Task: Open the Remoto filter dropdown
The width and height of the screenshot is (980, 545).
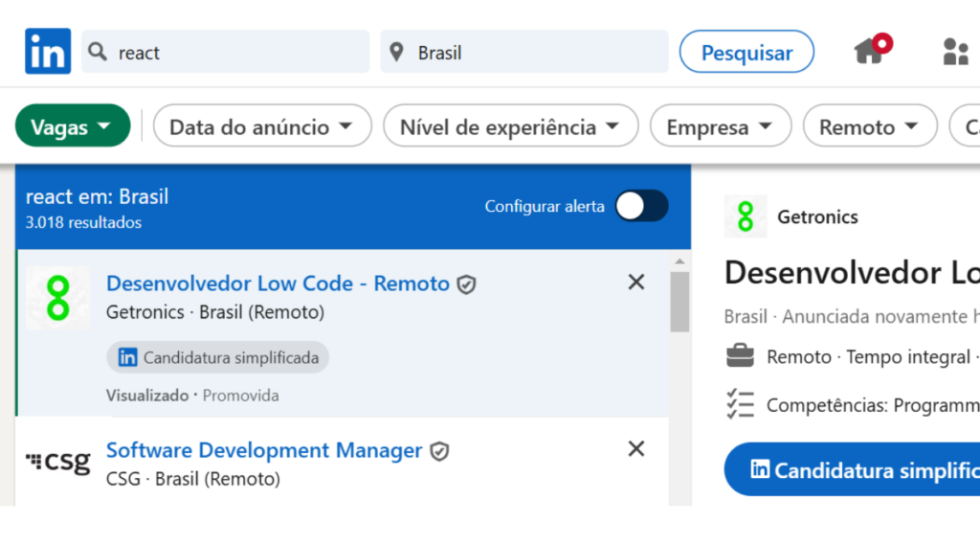Action: [869, 126]
